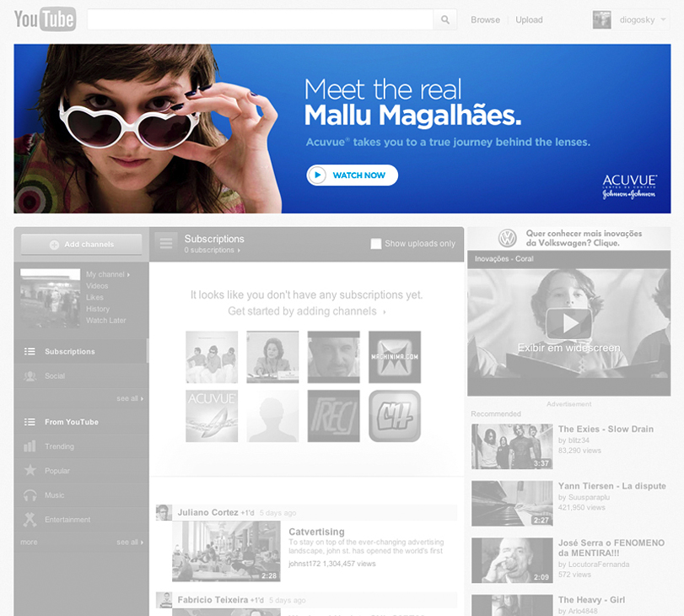Screen dimensions: 684x616
Task: Play the Inovações - Coral video
Action: [x=568, y=323]
